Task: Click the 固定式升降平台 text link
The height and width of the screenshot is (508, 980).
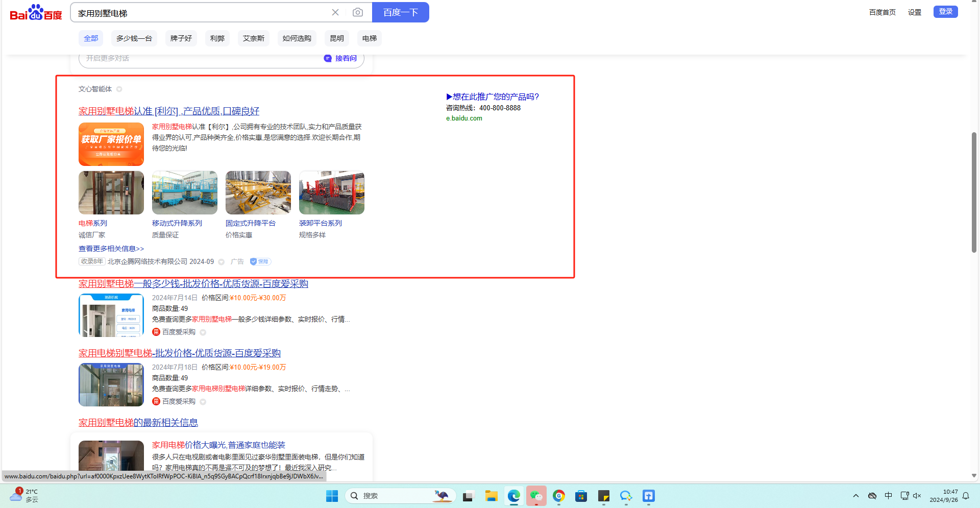Action: (x=251, y=223)
